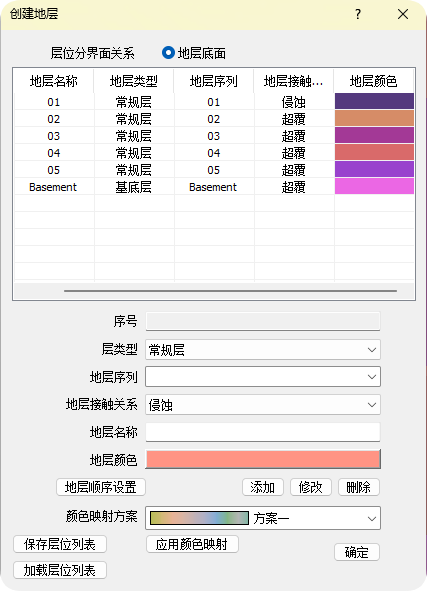Click the 添加 button
This screenshot has width=427, height=591.
263,487
